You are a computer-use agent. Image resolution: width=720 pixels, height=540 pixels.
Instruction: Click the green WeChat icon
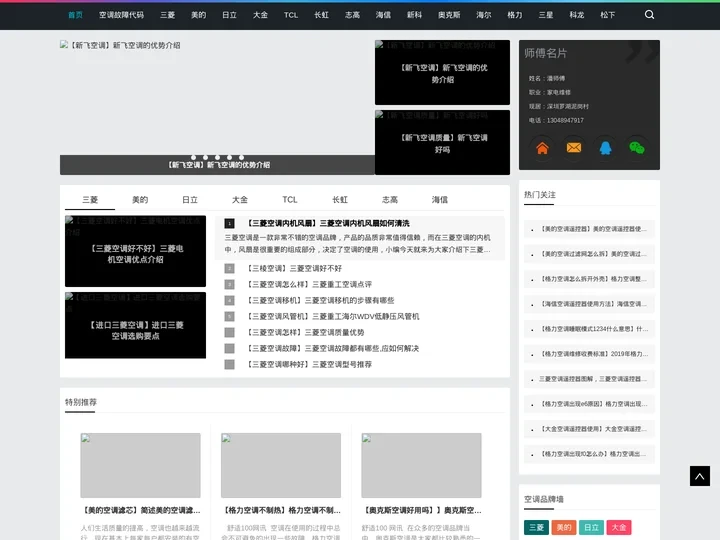point(637,148)
